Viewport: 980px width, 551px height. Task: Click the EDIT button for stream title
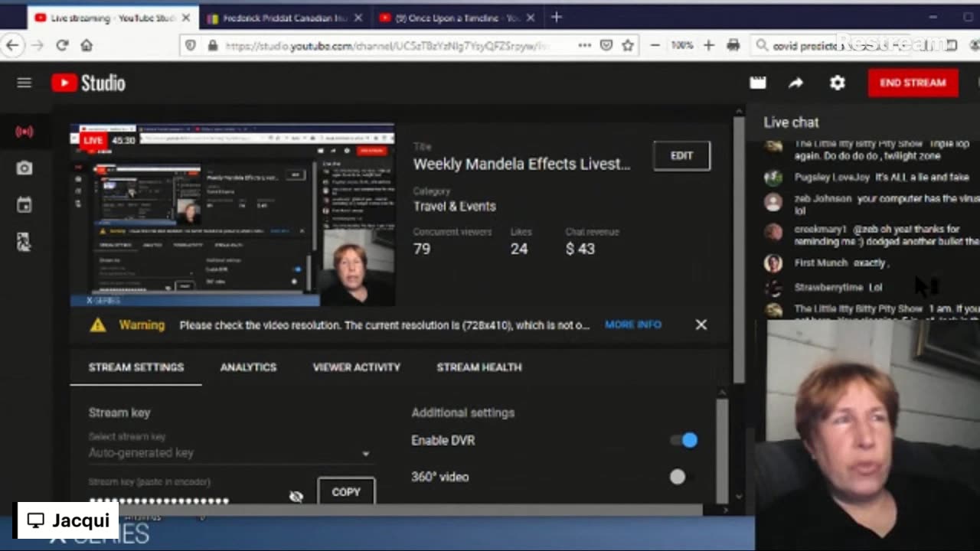tap(681, 155)
